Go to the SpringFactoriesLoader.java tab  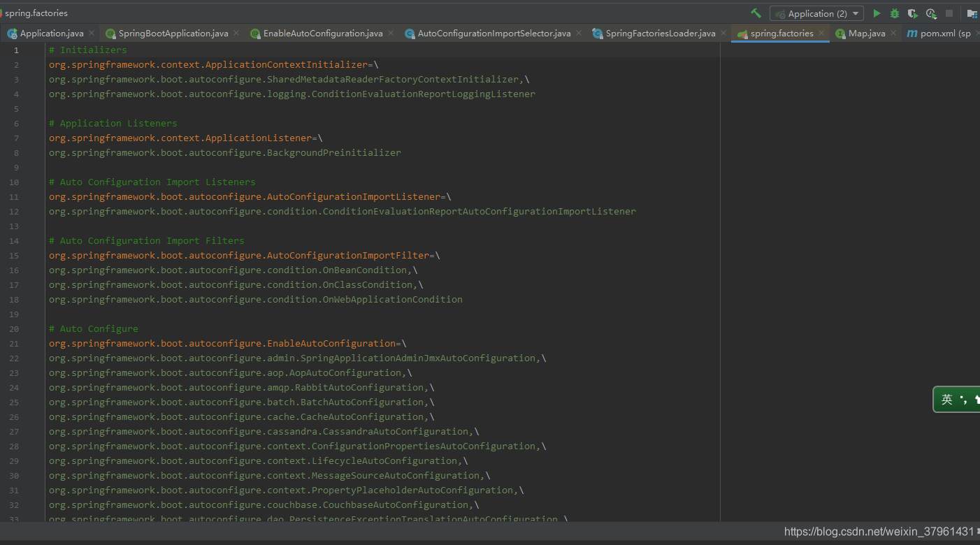(661, 33)
